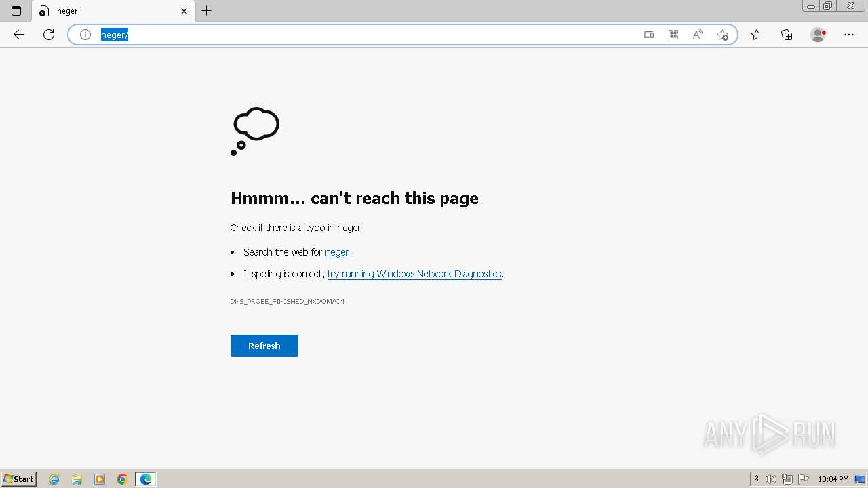
Task: Reload the page with toolbar refresh icon
Action: [x=49, y=35]
